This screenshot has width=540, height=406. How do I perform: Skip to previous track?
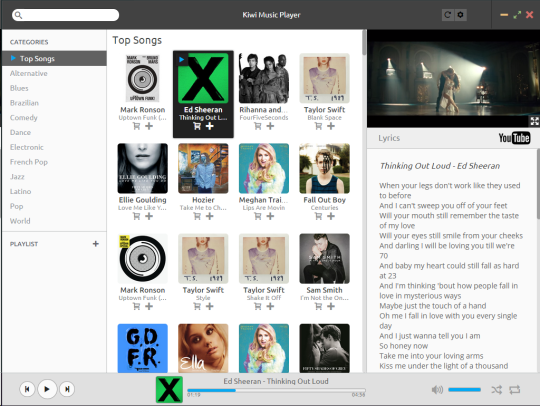pos(27,389)
